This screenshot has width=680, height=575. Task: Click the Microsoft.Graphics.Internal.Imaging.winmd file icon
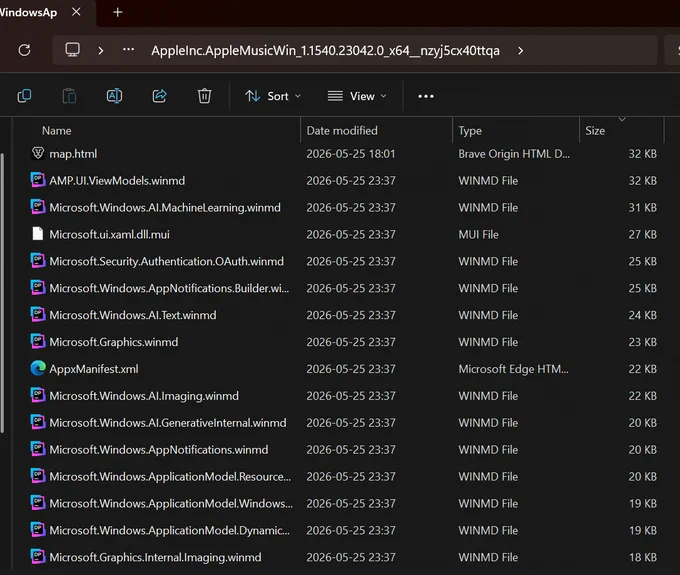pos(38,556)
